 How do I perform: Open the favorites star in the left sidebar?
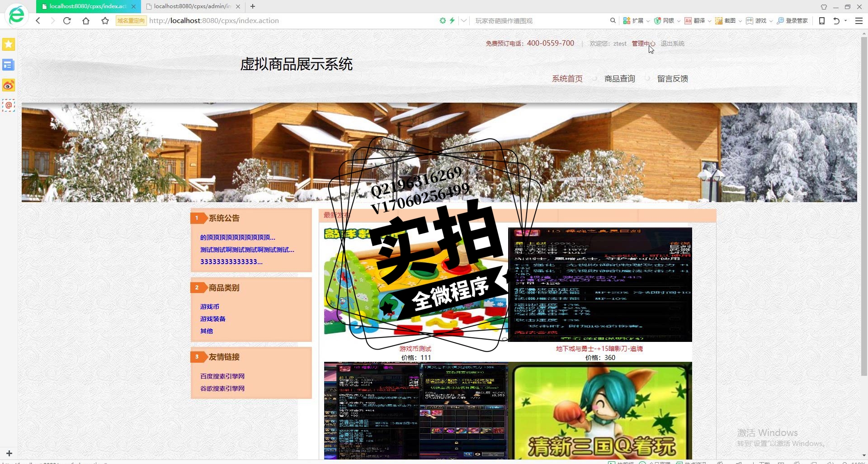tap(9, 44)
